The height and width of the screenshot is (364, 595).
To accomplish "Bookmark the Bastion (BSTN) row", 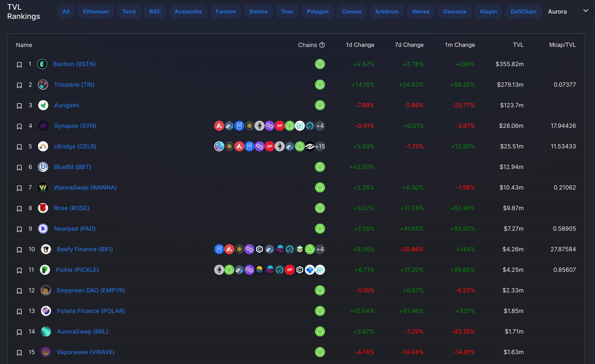I will click(x=19, y=65).
